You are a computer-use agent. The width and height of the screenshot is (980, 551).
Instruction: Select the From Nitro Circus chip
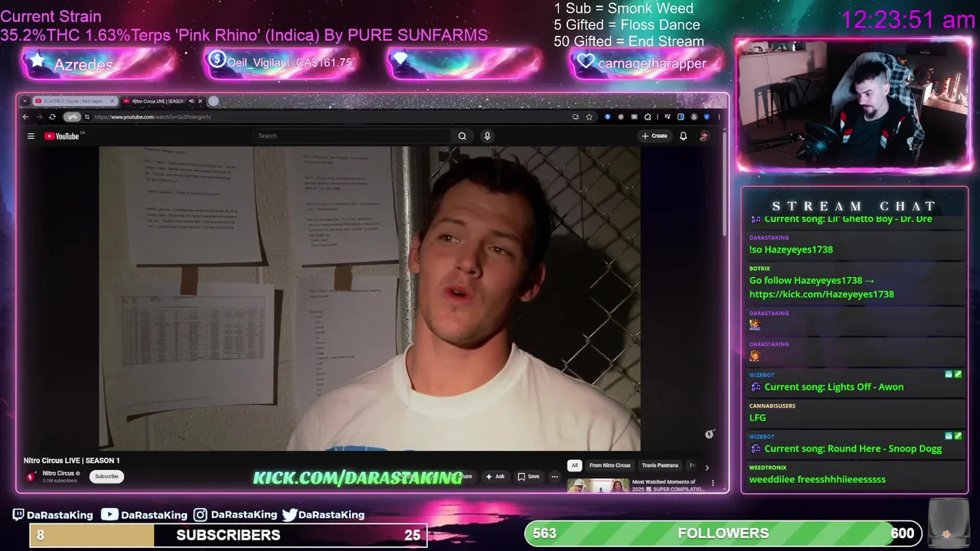tap(609, 465)
